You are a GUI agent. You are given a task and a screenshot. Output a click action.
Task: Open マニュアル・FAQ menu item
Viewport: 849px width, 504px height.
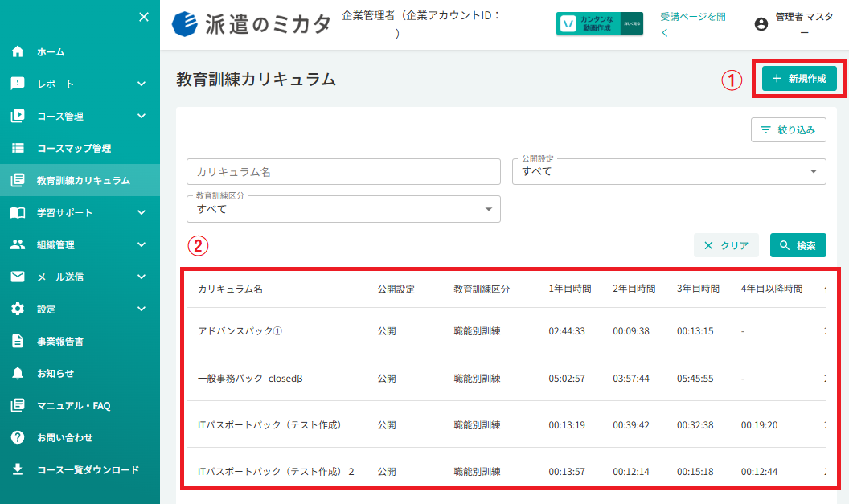[x=80, y=405]
